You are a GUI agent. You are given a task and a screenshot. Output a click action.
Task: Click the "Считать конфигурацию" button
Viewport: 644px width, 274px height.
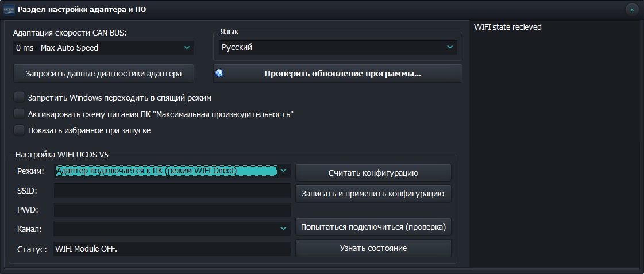pos(373,173)
